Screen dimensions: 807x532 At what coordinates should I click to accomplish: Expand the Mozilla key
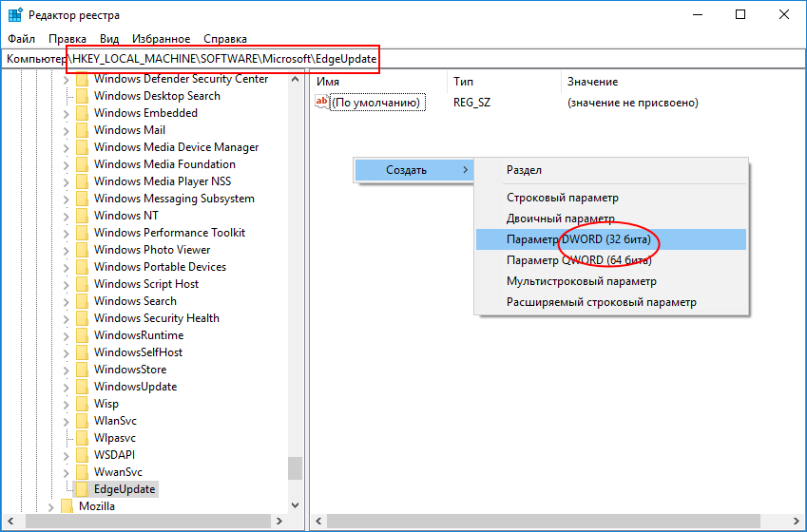(x=50, y=506)
